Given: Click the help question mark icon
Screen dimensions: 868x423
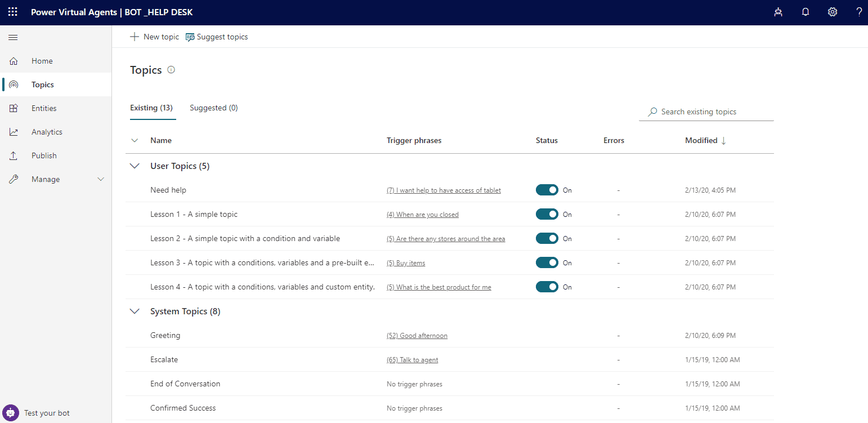Looking at the screenshot, I should tap(859, 12).
